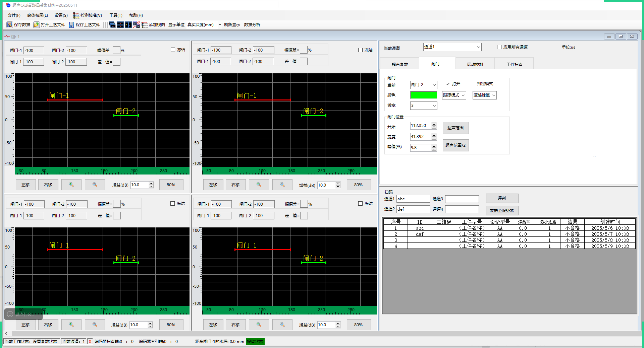Screen dimensions: 644x348
Task: Select the def ID cell in the table
Action: pyautogui.click(x=420, y=234)
